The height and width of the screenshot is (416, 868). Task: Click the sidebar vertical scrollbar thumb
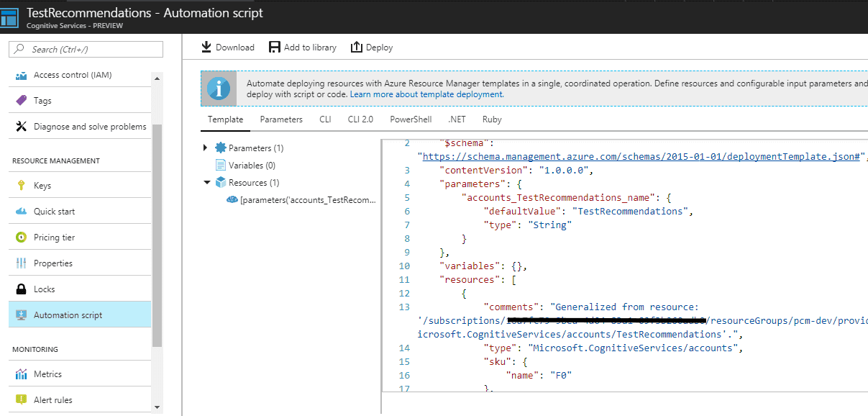click(157, 235)
